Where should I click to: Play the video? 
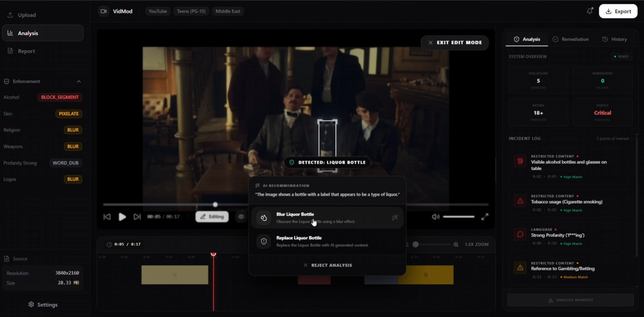(122, 217)
